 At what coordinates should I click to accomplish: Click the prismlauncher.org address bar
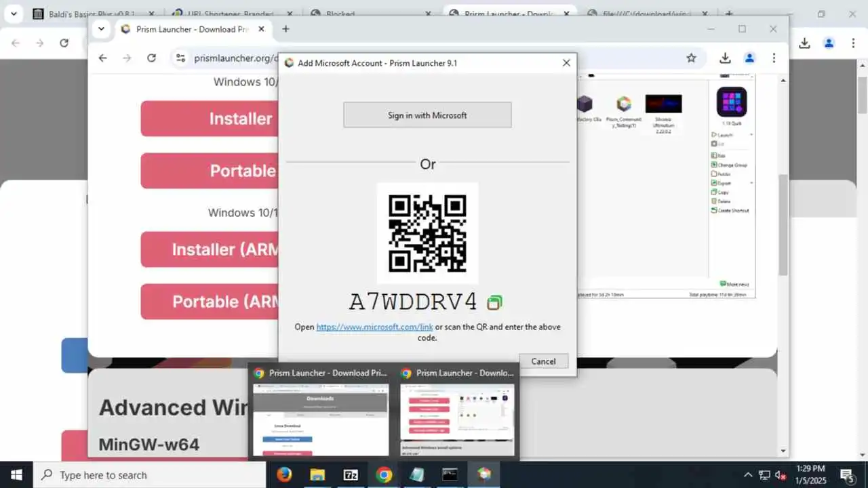tap(236, 58)
